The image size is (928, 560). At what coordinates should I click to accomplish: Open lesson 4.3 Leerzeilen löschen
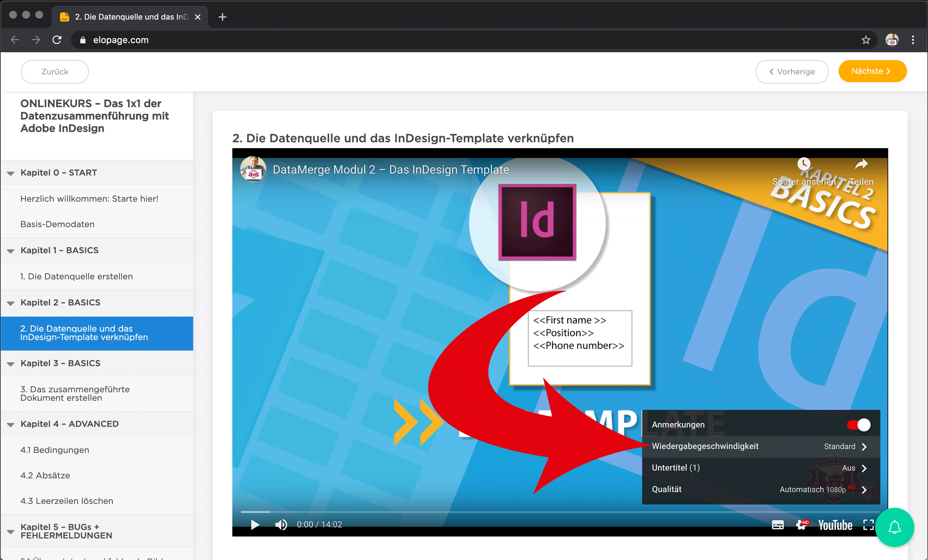pyautogui.click(x=97, y=501)
